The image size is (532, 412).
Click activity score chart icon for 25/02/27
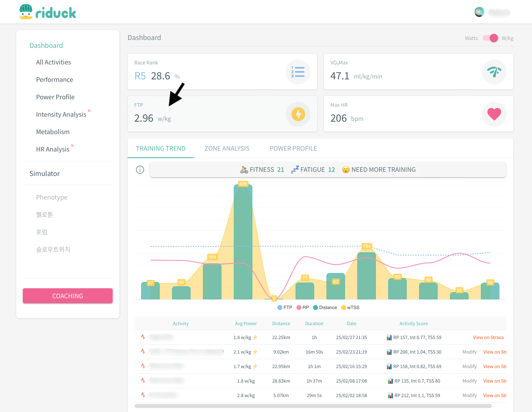pyautogui.click(x=389, y=337)
